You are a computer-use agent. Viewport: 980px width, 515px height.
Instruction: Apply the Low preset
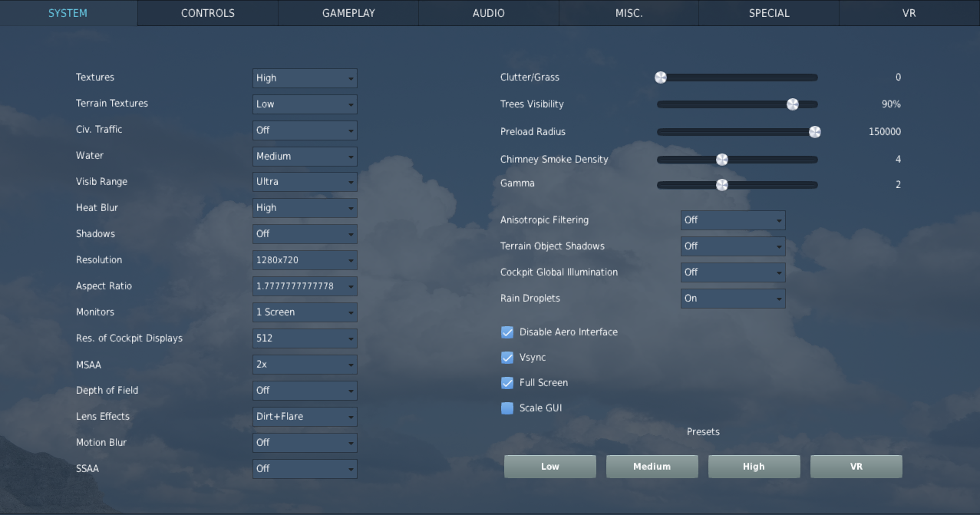click(550, 467)
